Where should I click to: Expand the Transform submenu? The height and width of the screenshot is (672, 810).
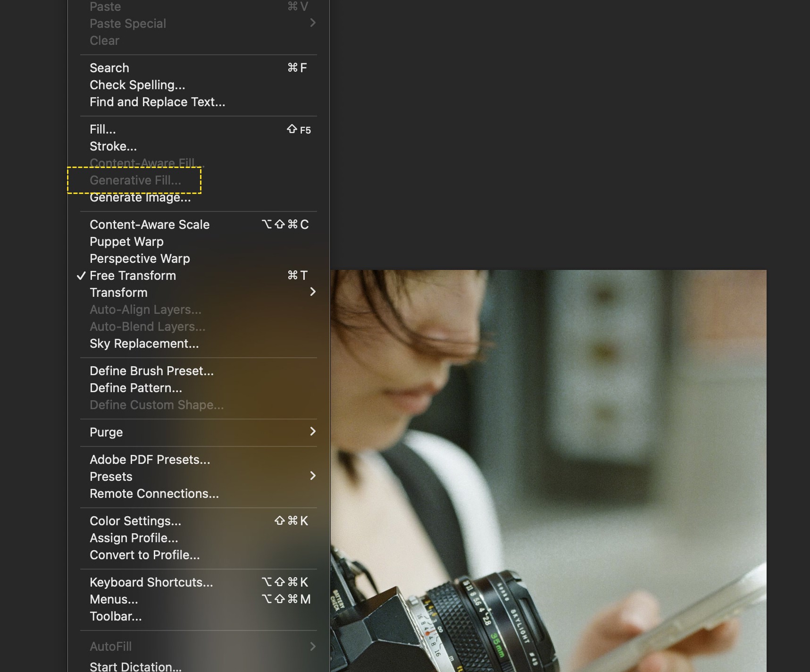118,293
